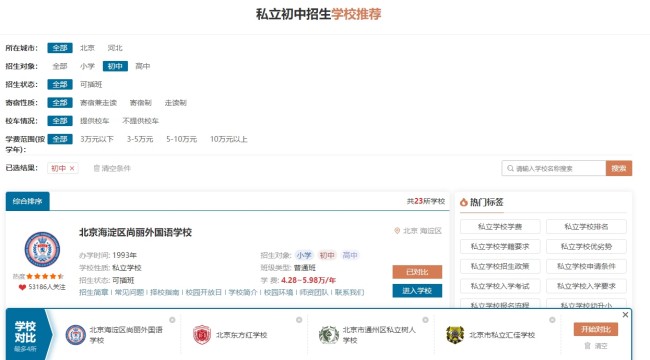The image size is (650, 360).
Task: Open the 综合排序 sorting tab
Action: (x=27, y=201)
